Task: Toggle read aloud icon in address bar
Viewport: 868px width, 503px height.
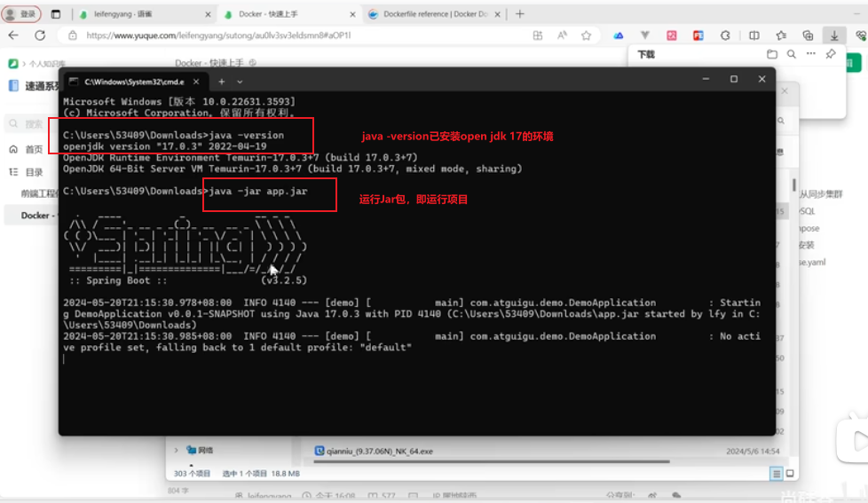Action: [562, 35]
